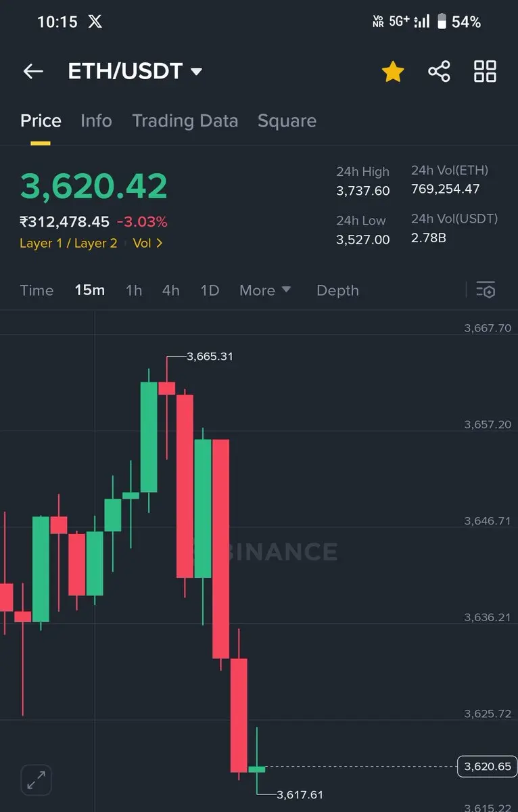Select the 1D chart interval
The height and width of the screenshot is (812, 518).
[210, 290]
